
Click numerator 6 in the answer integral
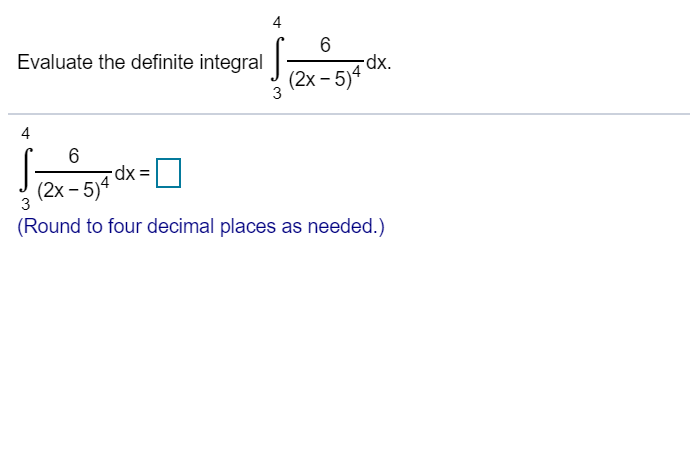74,156
